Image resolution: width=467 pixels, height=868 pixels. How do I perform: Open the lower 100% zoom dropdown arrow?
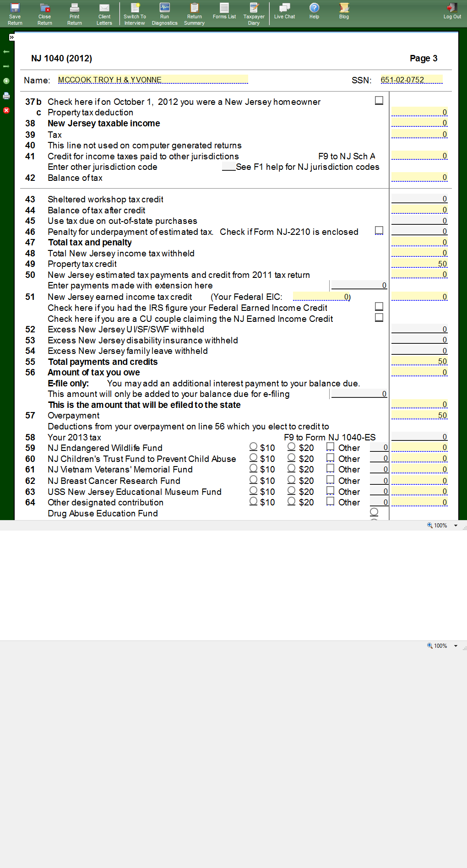tap(456, 646)
